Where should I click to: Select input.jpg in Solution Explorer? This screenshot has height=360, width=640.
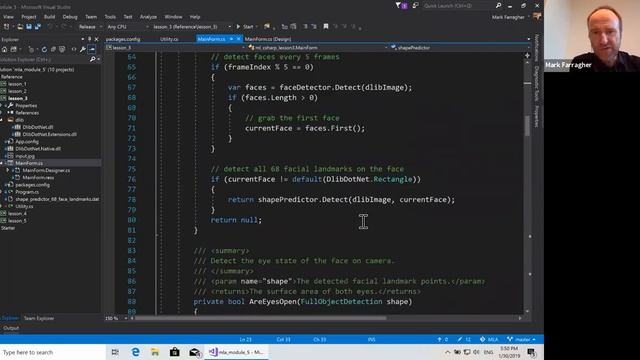(x=25, y=156)
